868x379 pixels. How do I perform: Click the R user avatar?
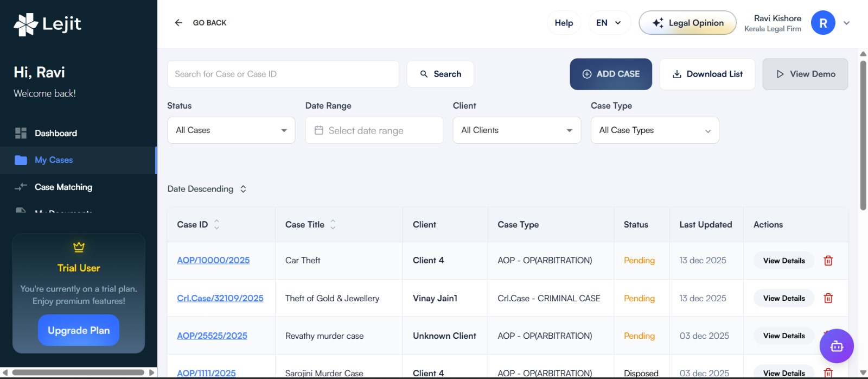(822, 23)
